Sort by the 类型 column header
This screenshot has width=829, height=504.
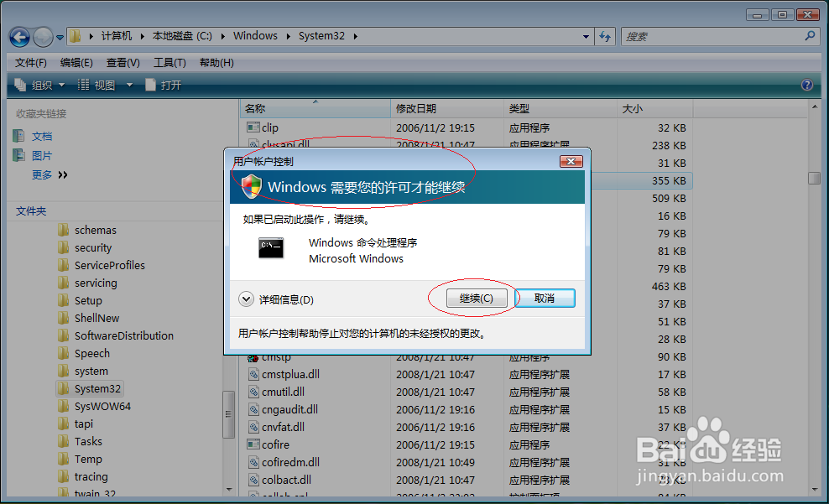point(560,108)
